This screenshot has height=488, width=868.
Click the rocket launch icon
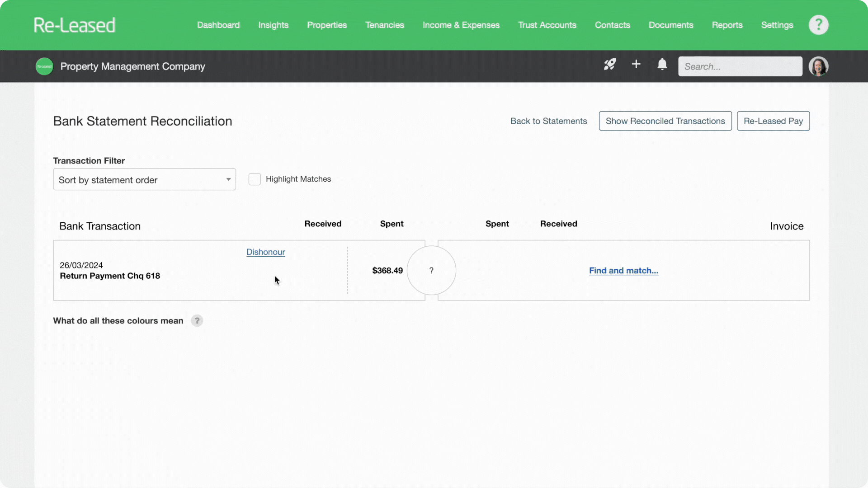pos(610,65)
